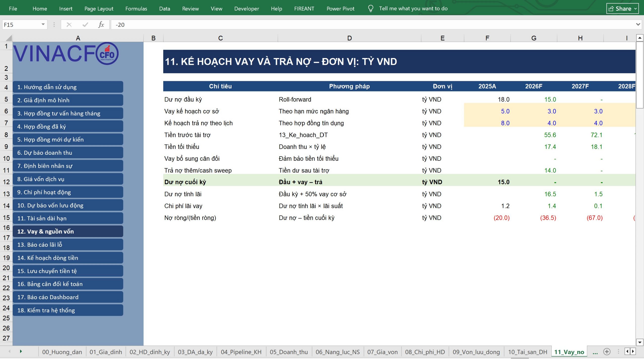This screenshot has height=359, width=644.
Task: Open the Developer ribbon tab
Action: 247,9
